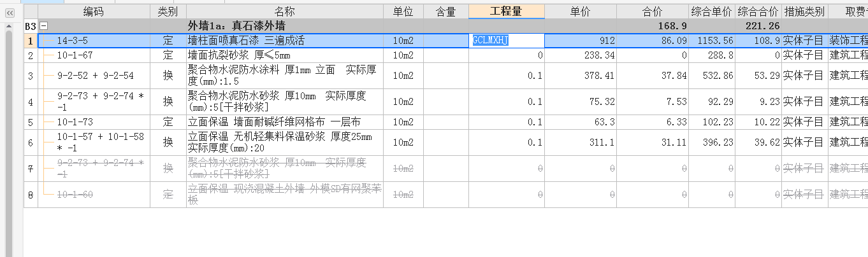Select row number 1 header
This screenshot has height=257, width=868.
(31, 41)
